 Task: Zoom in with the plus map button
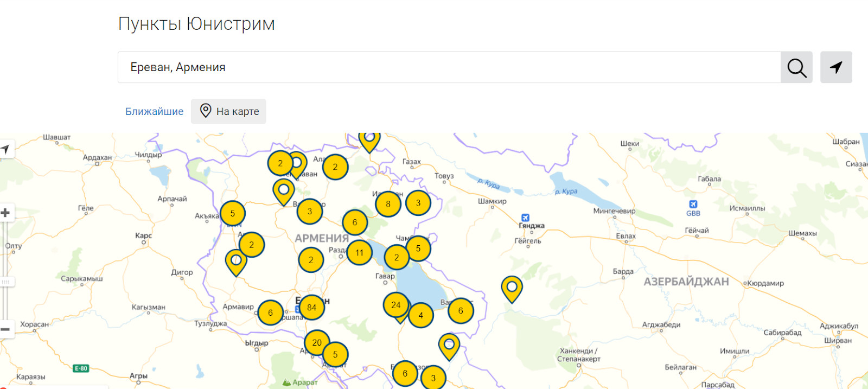pos(5,213)
